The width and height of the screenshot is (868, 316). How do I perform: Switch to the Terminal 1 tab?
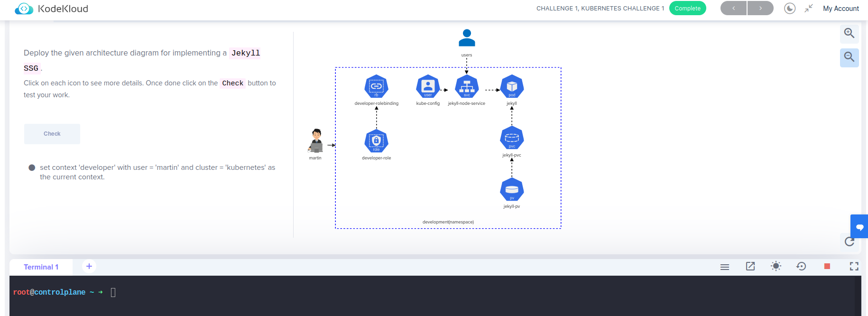pyautogui.click(x=41, y=267)
